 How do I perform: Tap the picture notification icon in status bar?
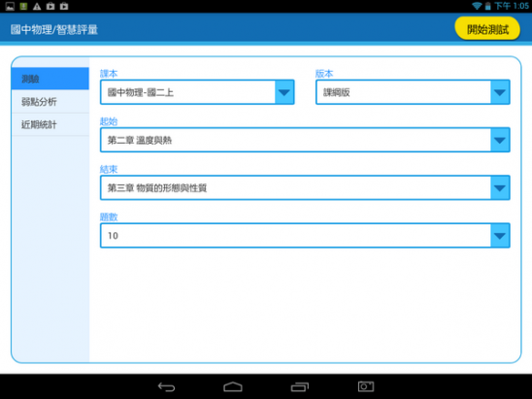(x=10, y=6)
